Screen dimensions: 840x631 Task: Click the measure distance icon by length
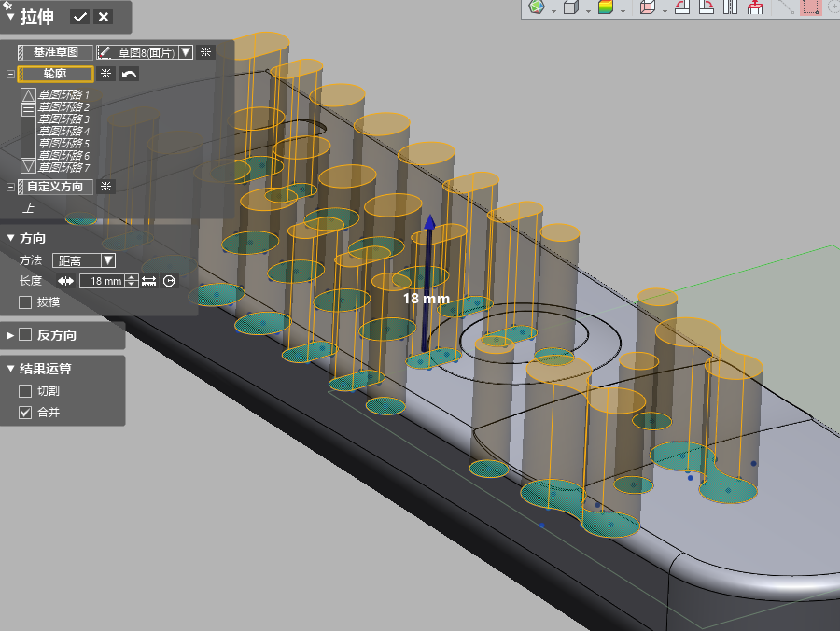[149, 281]
